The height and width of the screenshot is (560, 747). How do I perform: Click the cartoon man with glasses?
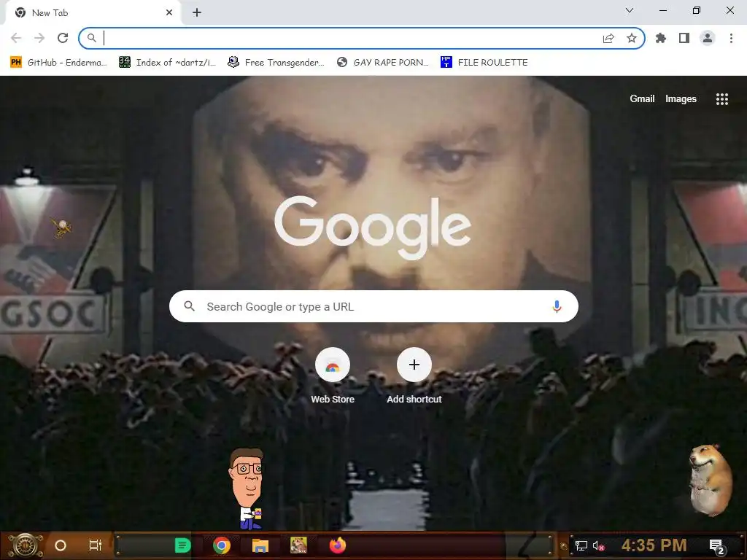click(247, 489)
